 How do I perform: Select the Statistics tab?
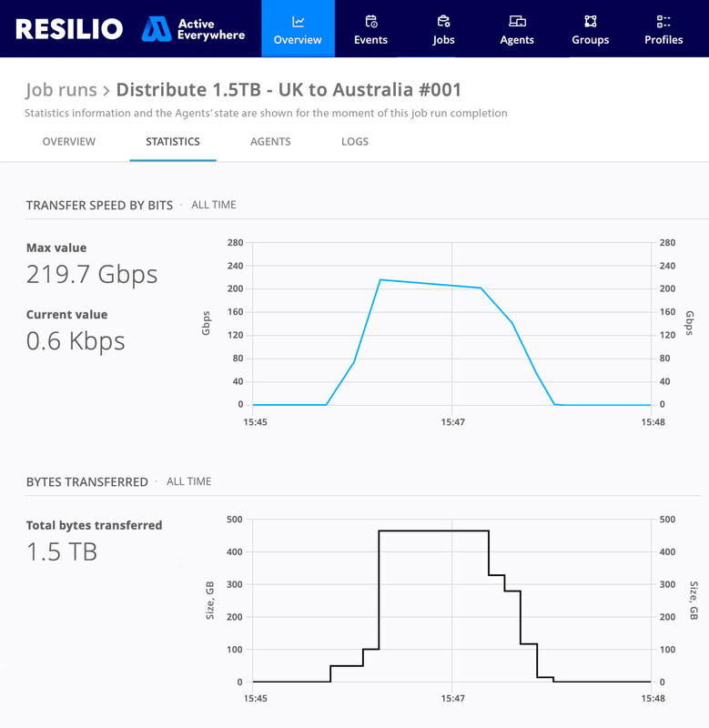point(173,142)
